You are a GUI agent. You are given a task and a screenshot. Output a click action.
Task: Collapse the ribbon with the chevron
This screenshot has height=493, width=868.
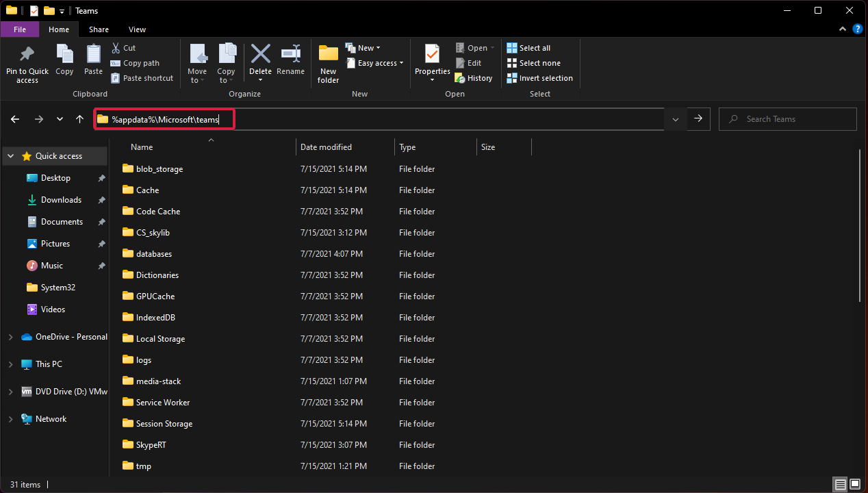coord(843,29)
